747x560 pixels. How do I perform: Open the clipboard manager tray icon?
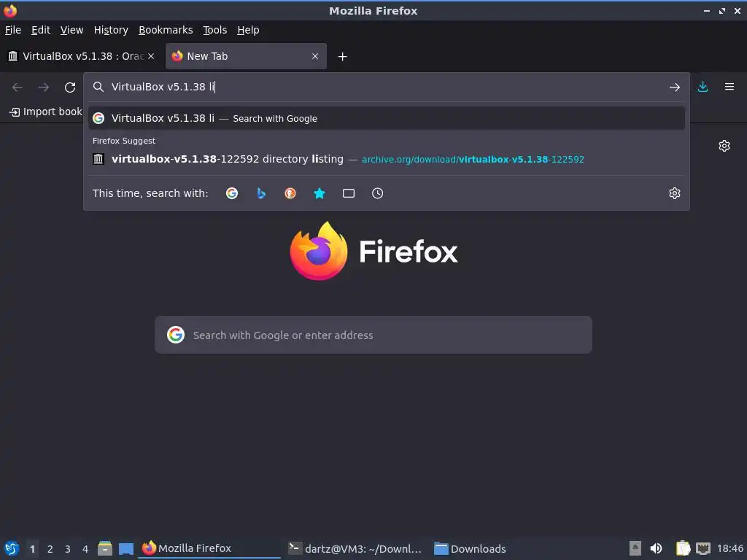coord(683,548)
